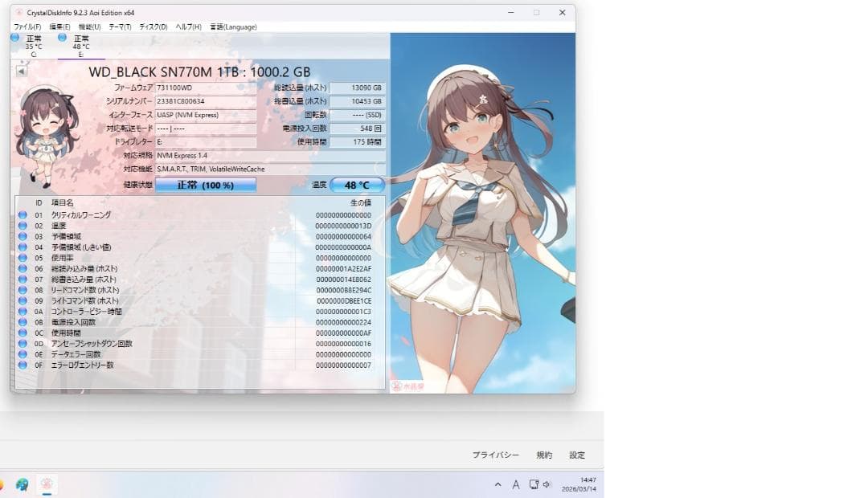Viewport: 868px width, 498px height.
Task: Open the ファイル(F) menu
Action: click(x=27, y=27)
